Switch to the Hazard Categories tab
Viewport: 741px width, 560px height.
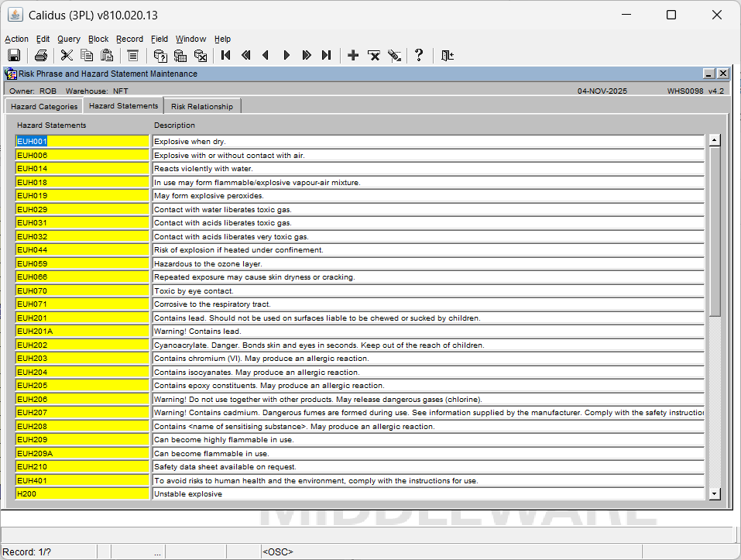click(x=44, y=106)
